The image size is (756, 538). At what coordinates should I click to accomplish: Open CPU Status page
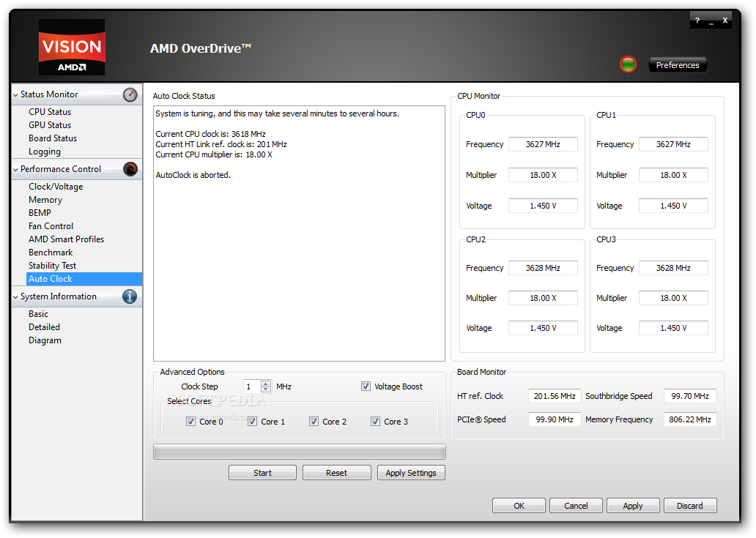click(50, 112)
